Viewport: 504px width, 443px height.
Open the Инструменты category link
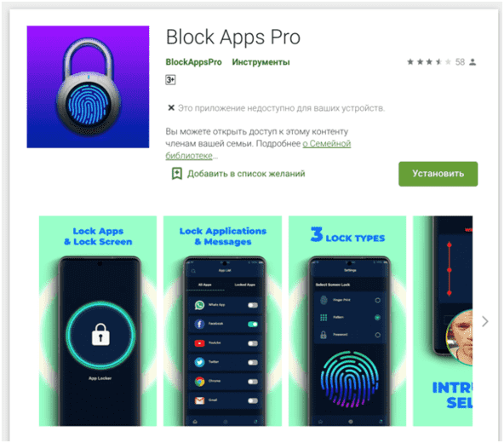tap(261, 62)
